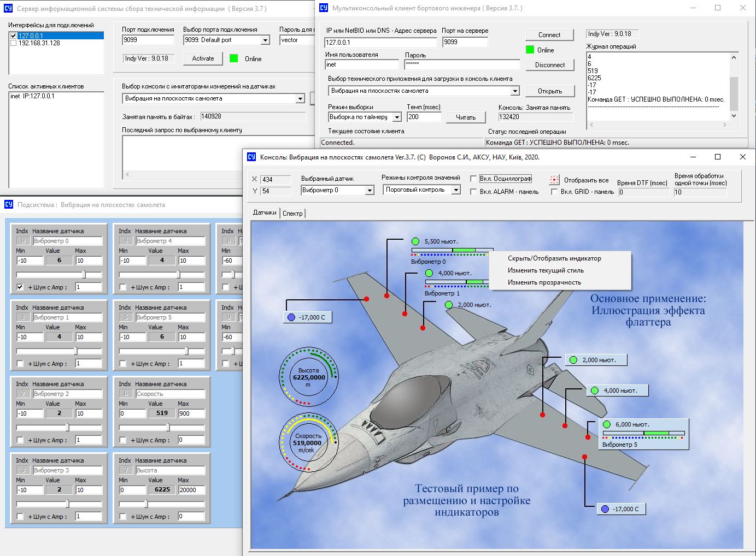This screenshot has width=756, height=556.
Task: Click the Высота circular gauge indicator
Action: [x=309, y=377]
